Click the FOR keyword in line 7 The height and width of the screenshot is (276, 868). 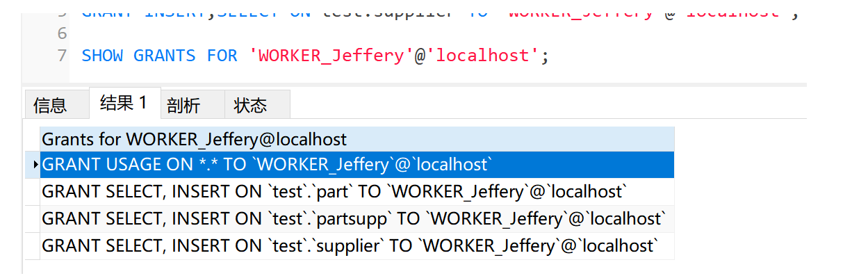pyautogui.click(x=222, y=55)
